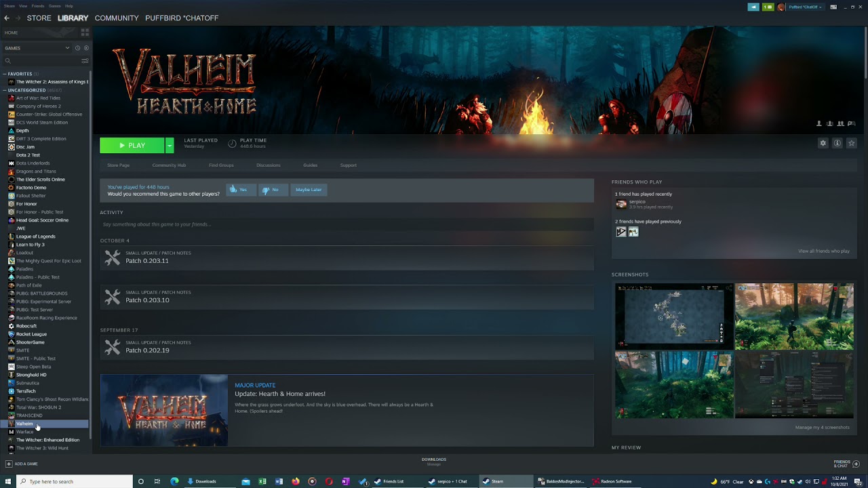Open the Puffbird account name dropdown

point(805,7)
